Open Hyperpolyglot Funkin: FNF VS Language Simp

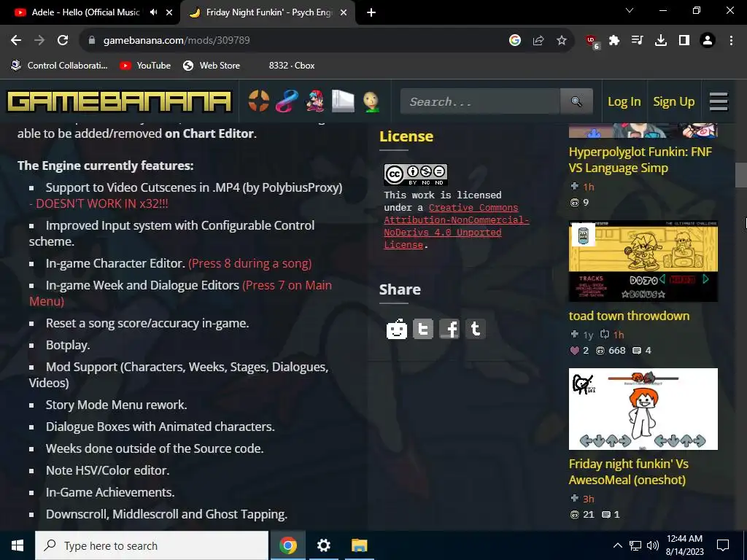coord(640,160)
